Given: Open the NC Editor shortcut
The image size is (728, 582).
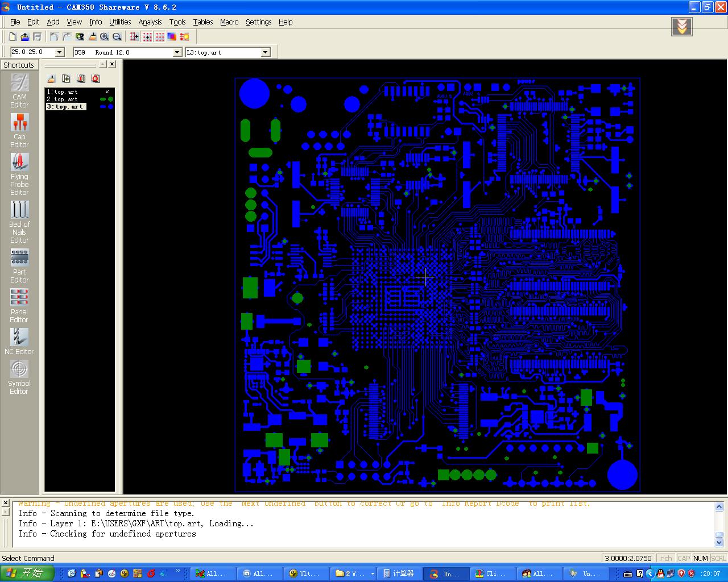Looking at the screenshot, I should (19, 342).
